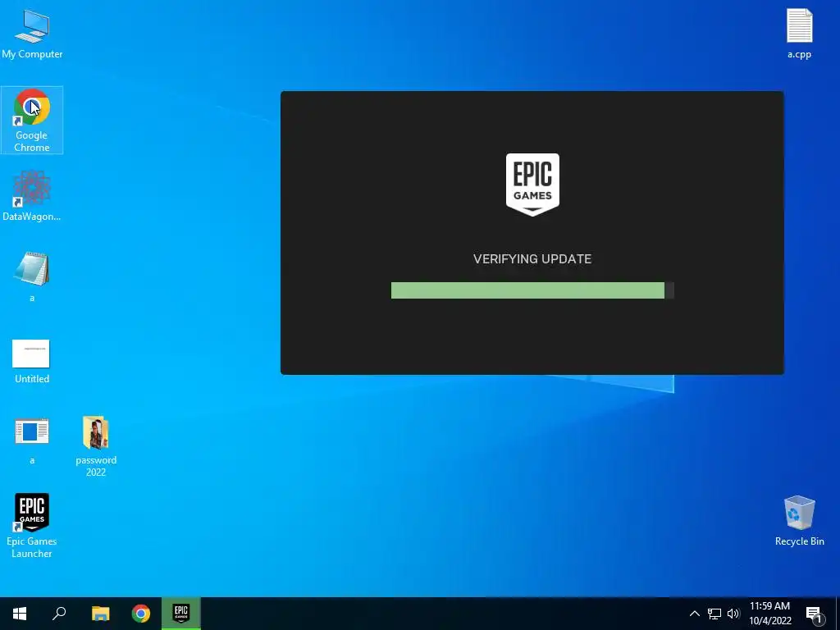Select the a.cpp file icon
Screen dimensions: 840x630
click(799, 33)
